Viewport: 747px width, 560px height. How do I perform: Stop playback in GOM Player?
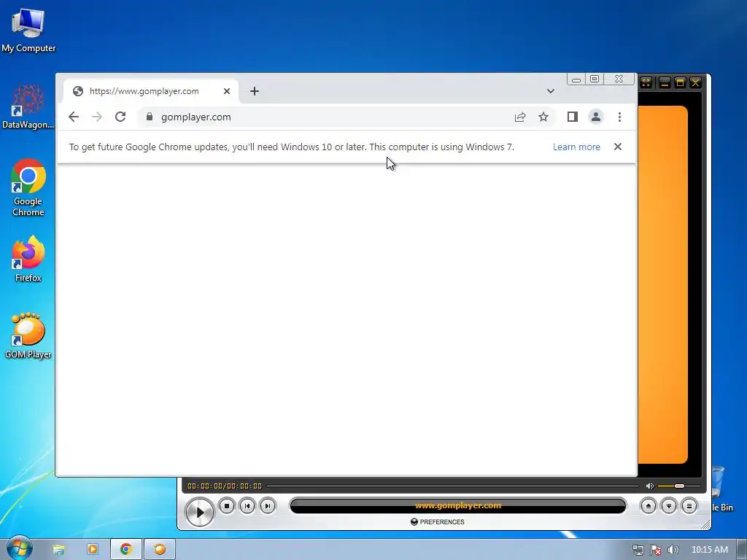coord(227,506)
